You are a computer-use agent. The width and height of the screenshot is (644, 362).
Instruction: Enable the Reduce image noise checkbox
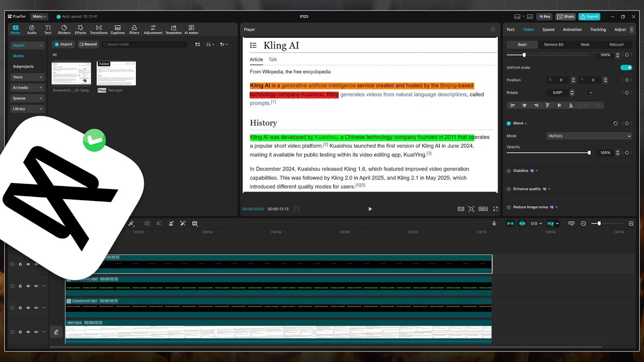pos(509,207)
